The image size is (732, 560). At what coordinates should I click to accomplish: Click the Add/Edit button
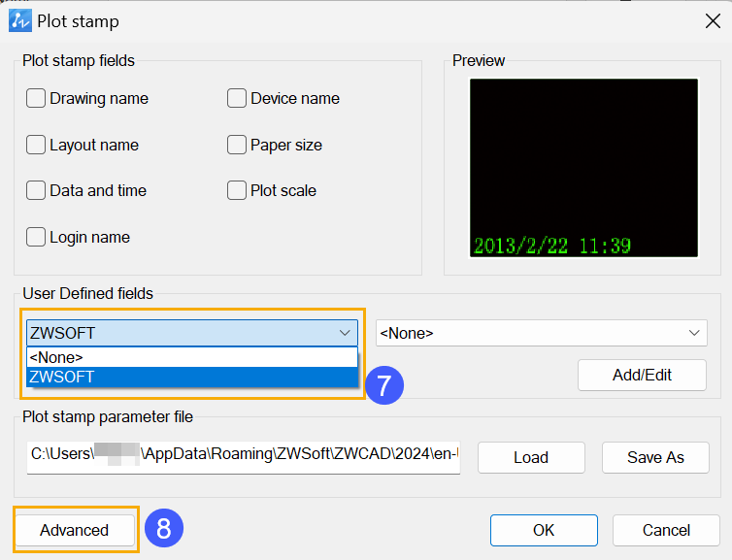tap(642, 375)
